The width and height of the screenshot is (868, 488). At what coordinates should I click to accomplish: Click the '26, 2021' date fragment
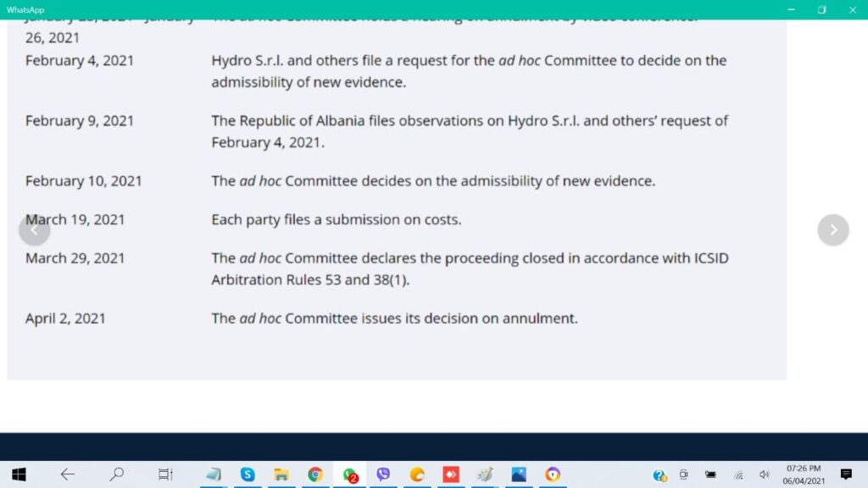click(x=52, y=37)
